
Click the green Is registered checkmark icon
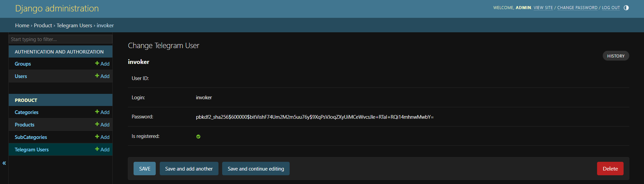pos(198,137)
